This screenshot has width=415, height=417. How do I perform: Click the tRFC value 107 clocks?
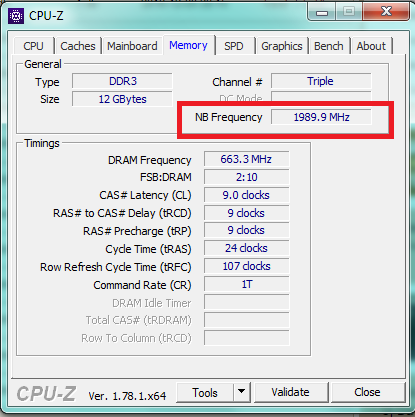246,266
